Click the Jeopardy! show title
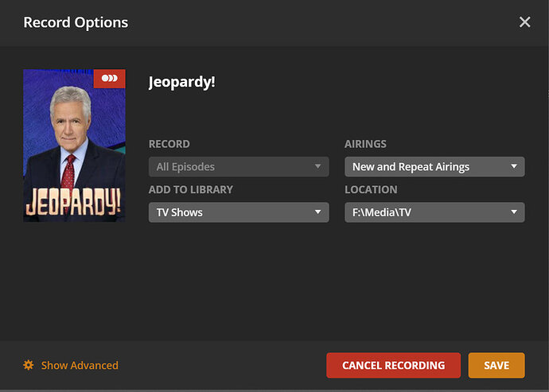This screenshot has height=392, width=549. pos(181,82)
